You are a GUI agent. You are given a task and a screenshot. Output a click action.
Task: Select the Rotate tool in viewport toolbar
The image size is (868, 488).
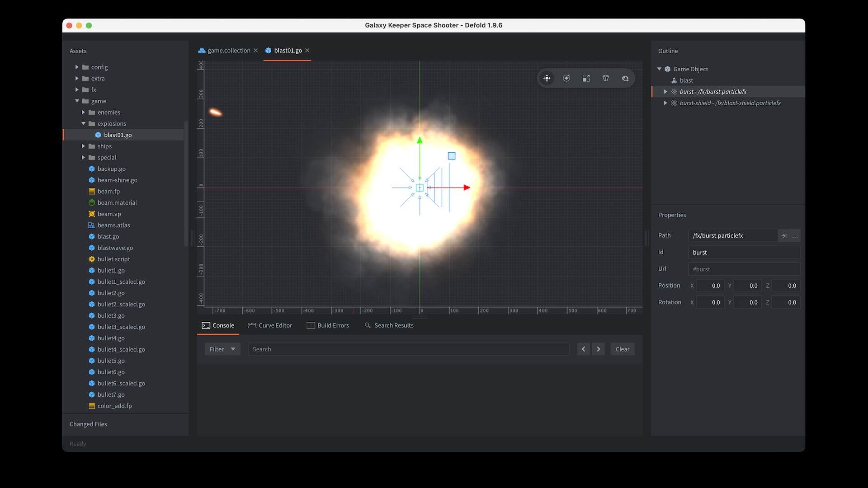tap(566, 78)
